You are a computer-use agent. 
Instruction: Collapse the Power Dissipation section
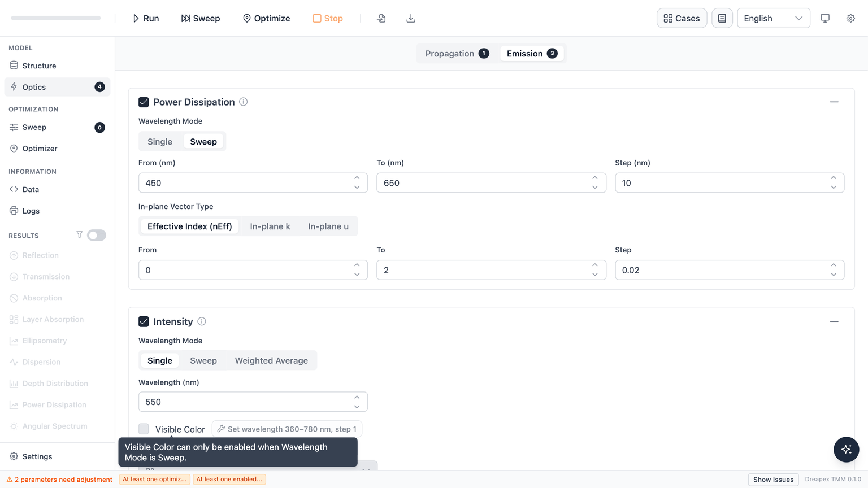tap(834, 102)
